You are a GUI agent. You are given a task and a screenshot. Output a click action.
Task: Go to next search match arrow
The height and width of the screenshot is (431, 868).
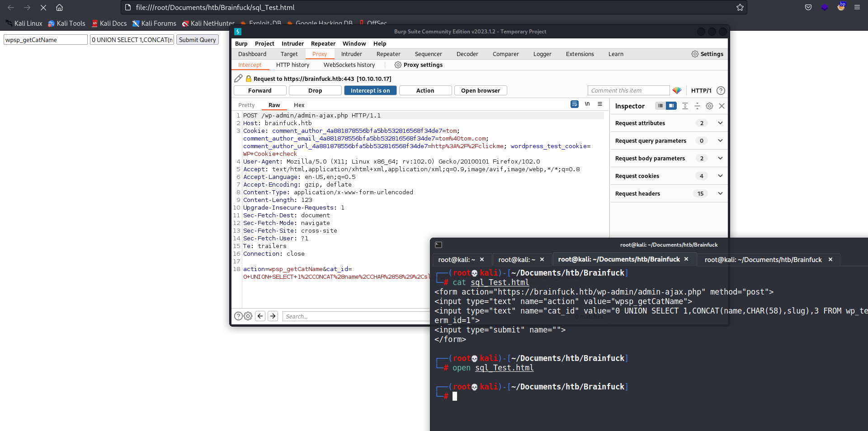[273, 316]
